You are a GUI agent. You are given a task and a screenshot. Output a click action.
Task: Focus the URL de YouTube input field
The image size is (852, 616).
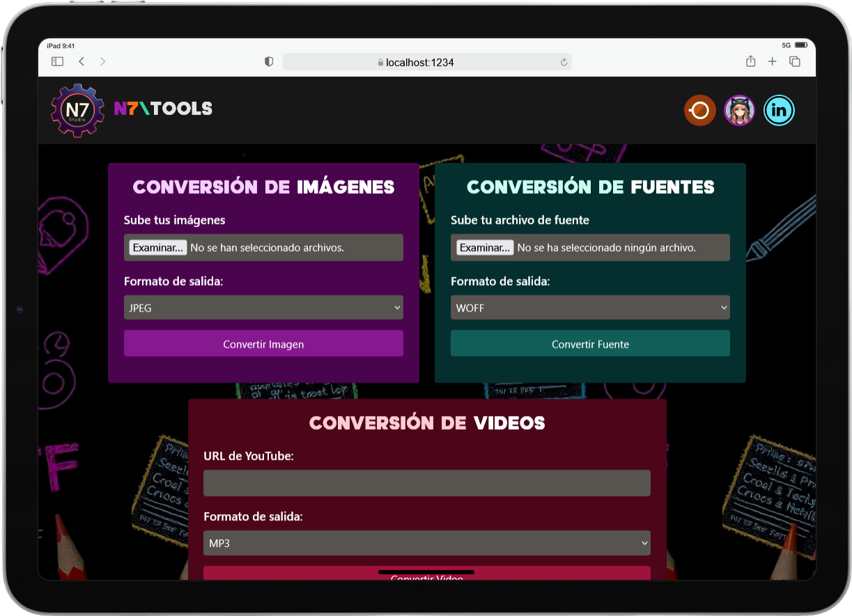pyautogui.click(x=426, y=483)
